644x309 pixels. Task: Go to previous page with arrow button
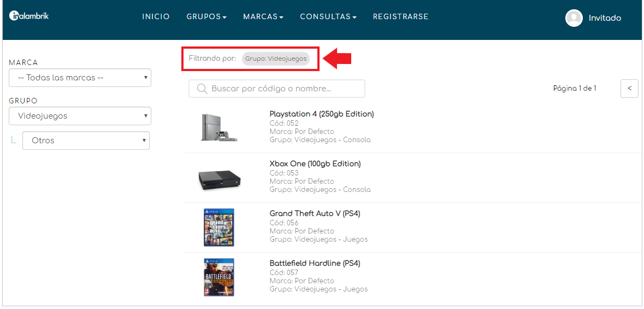coord(630,89)
